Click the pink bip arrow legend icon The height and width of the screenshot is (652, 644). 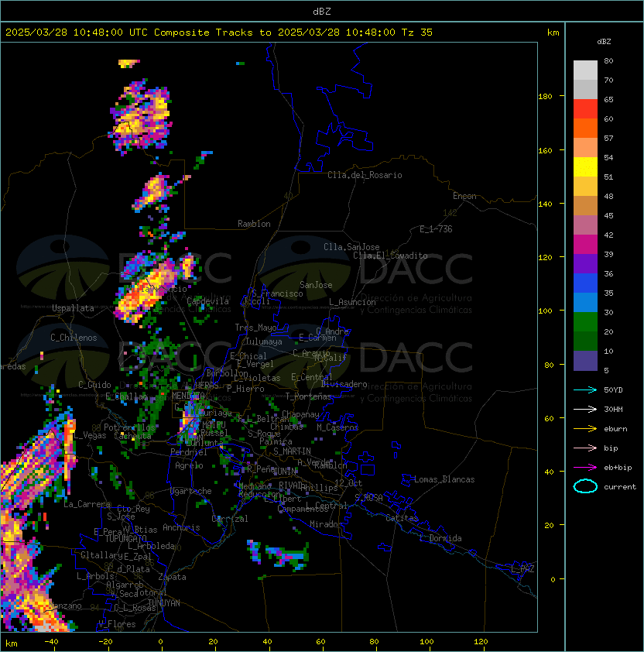point(585,448)
